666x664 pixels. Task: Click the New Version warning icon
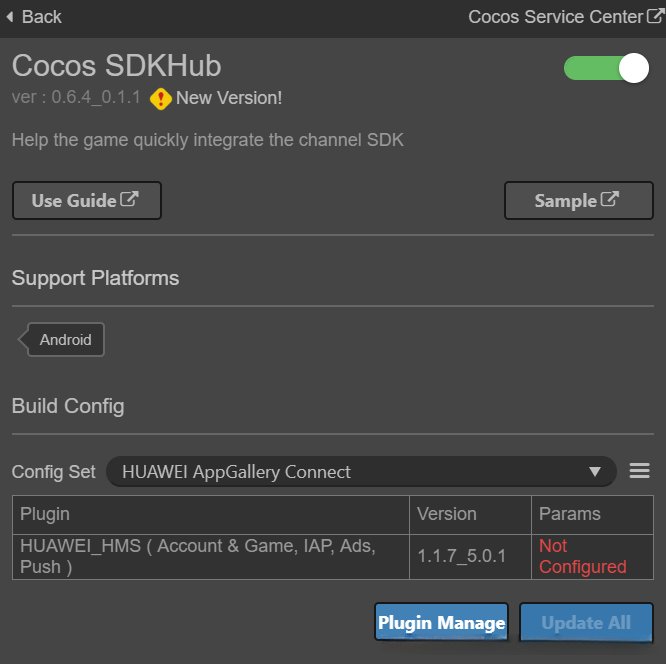160,99
